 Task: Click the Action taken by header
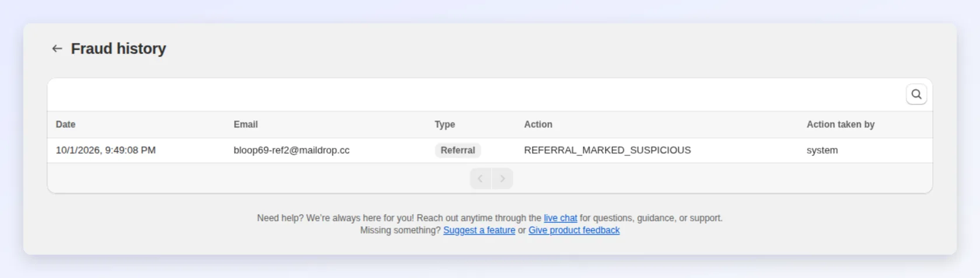[x=841, y=124]
